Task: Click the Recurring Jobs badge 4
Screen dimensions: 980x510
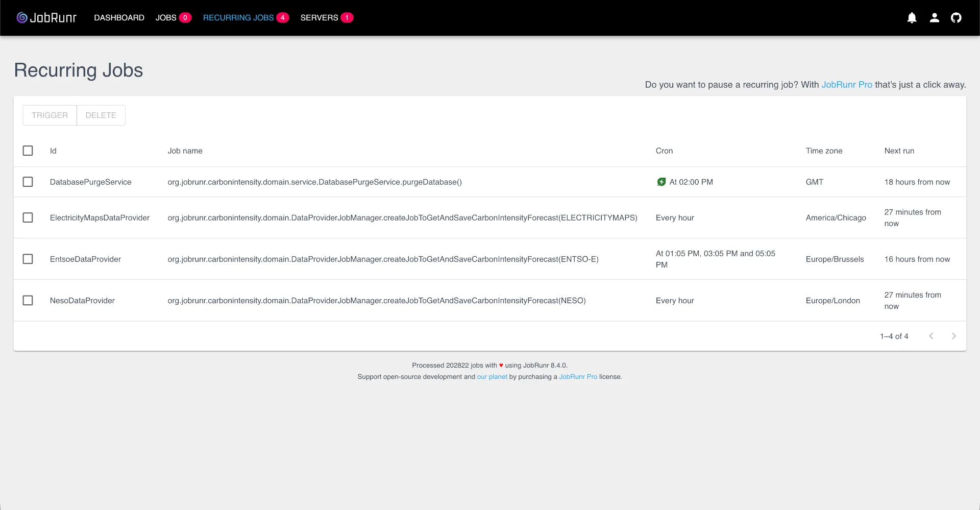Action: tap(283, 18)
